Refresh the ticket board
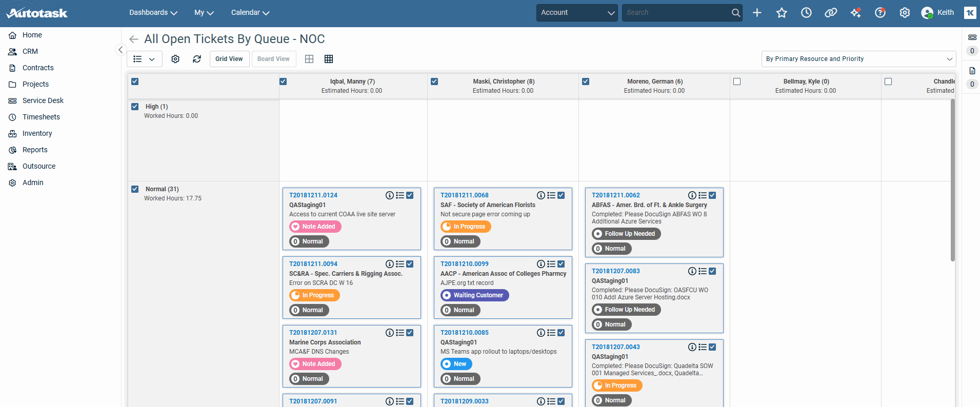This screenshot has width=980, height=407. (x=197, y=59)
